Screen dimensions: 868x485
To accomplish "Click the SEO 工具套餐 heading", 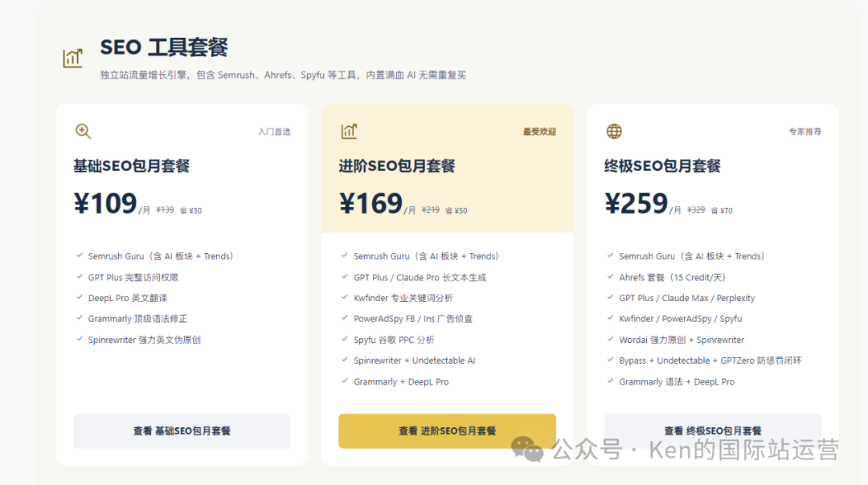I will point(164,47).
